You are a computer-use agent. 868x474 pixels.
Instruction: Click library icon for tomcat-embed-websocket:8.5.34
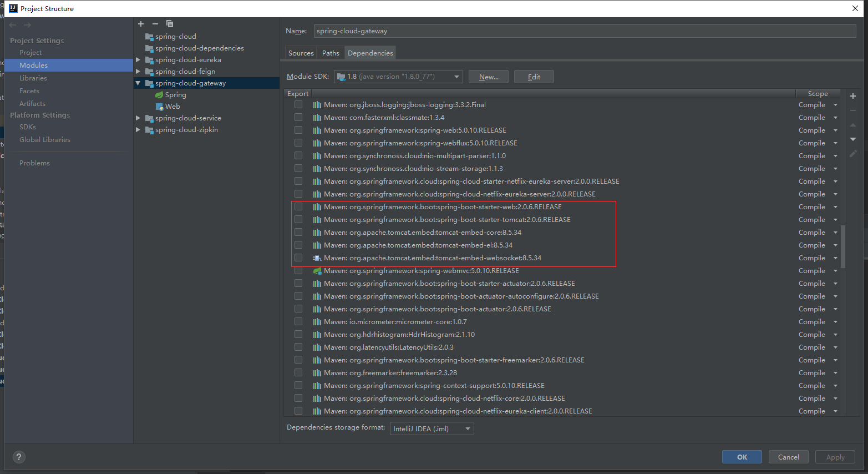pos(317,258)
